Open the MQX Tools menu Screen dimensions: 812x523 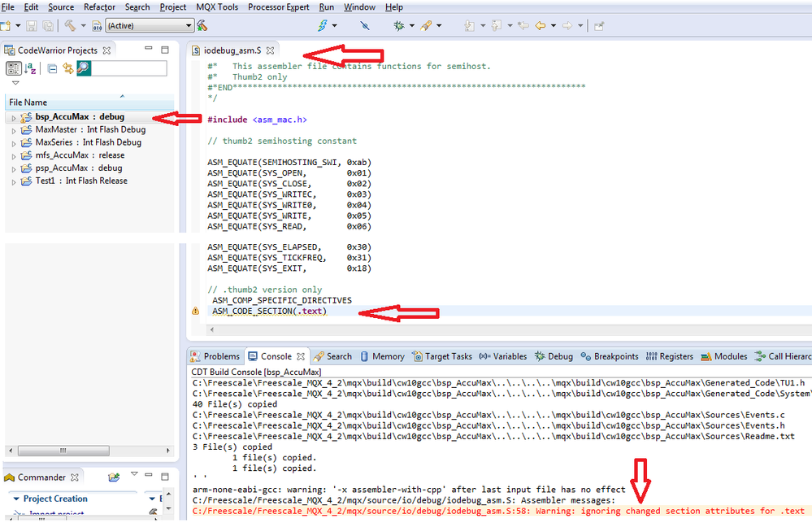click(x=217, y=7)
